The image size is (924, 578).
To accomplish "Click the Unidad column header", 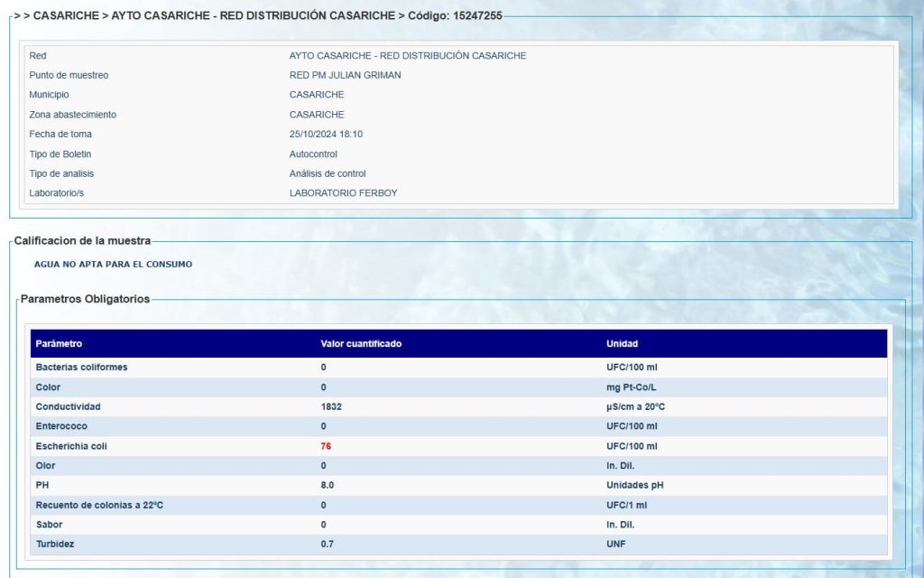I will [622, 344].
